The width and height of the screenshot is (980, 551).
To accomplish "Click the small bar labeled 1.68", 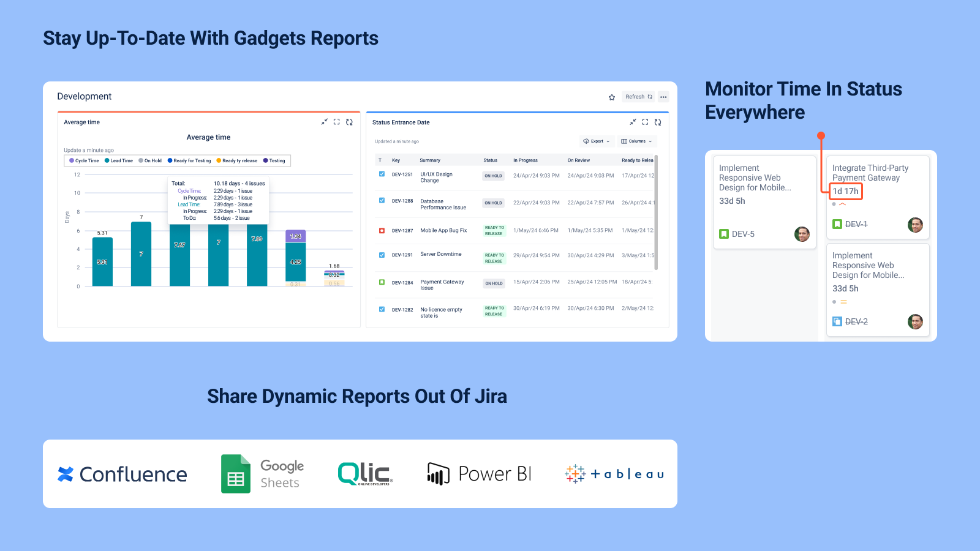I will pyautogui.click(x=334, y=279).
